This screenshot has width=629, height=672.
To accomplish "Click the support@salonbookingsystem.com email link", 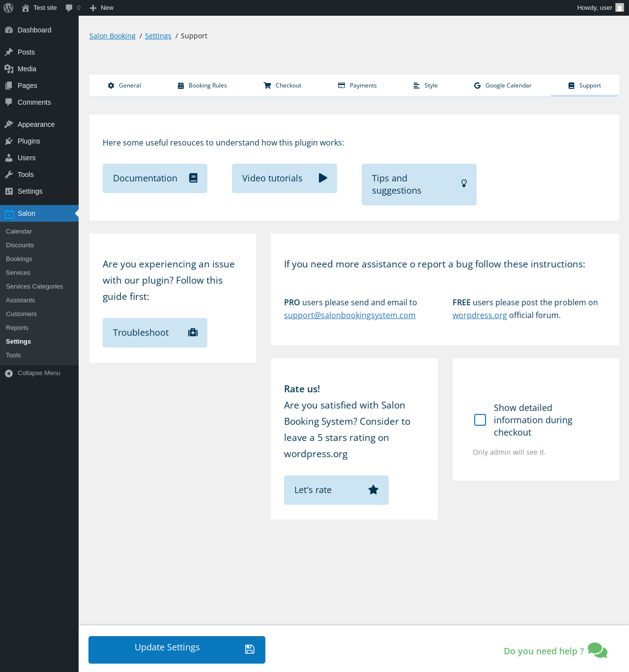I will point(350,315).
